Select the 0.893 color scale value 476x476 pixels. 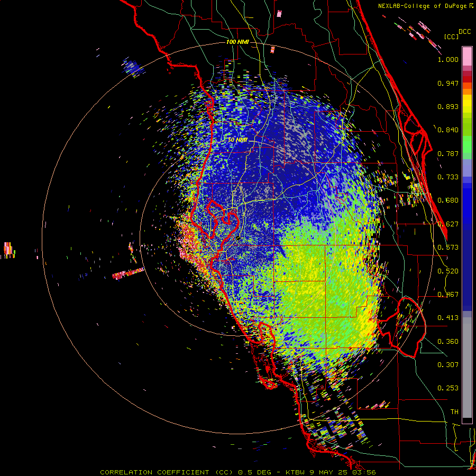(x=448, y=106)
